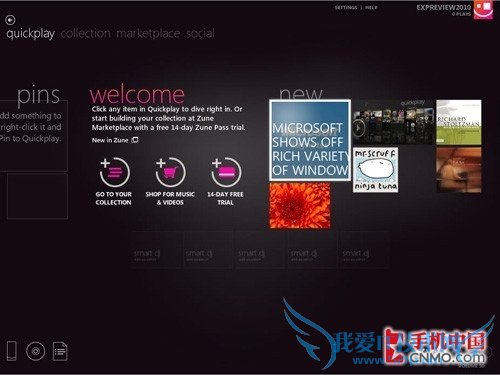
Task: Click the disc burn icon
Action: 35,351
